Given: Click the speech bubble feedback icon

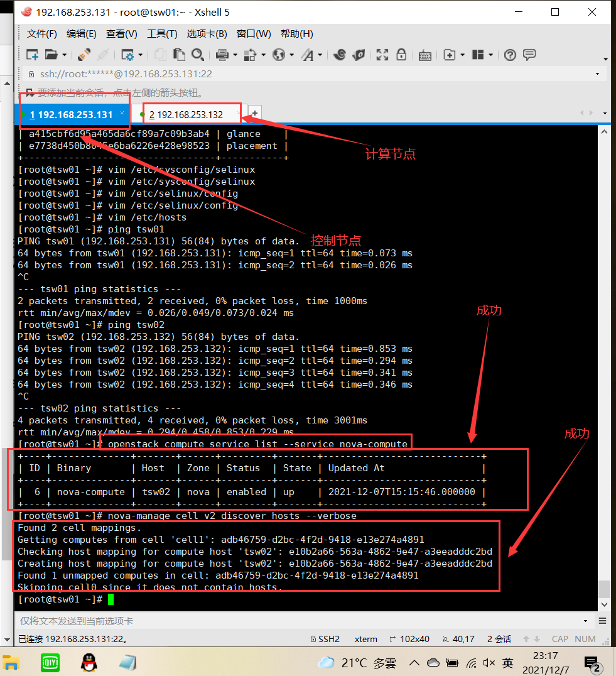Looking at the screenshot, I should coord(529,55).
